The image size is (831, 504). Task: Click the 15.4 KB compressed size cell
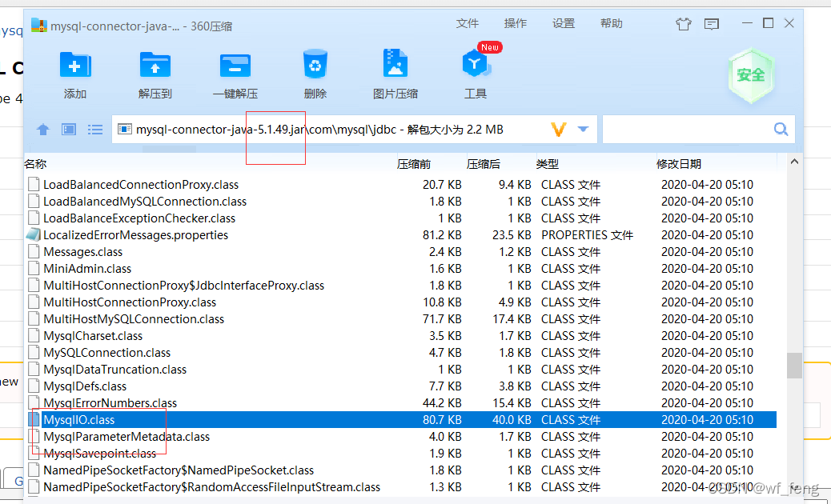tap(512, 403)
